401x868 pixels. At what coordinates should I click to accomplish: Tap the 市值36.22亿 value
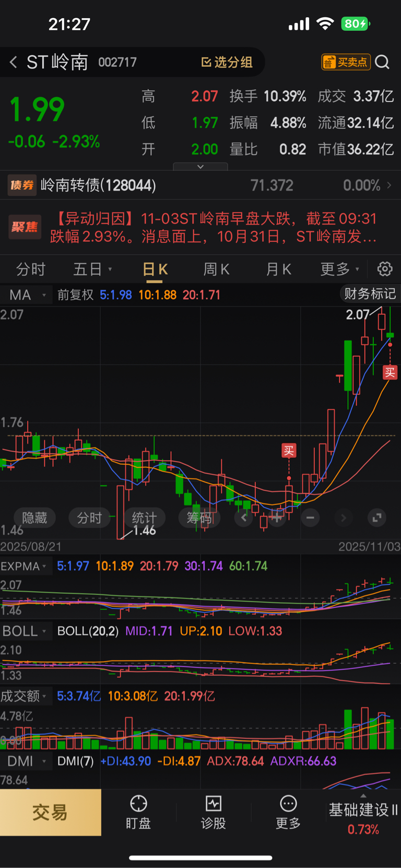(x=356, y=149)
